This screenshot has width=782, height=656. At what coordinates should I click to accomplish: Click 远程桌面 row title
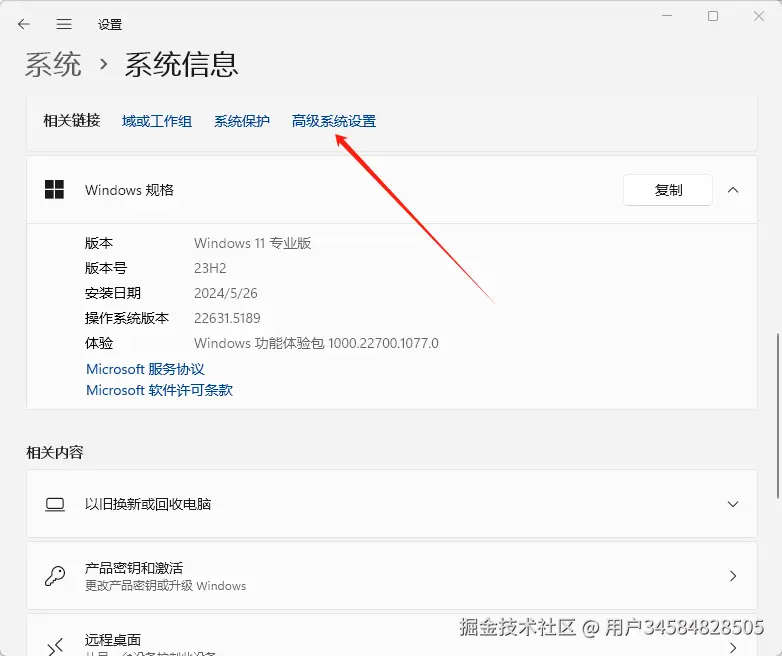coord(113,640)
